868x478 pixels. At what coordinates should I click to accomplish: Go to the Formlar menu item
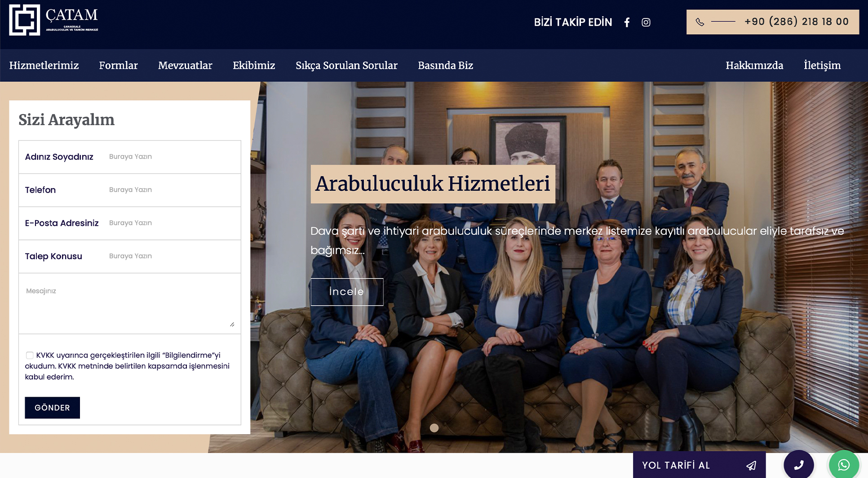[119, 66]
